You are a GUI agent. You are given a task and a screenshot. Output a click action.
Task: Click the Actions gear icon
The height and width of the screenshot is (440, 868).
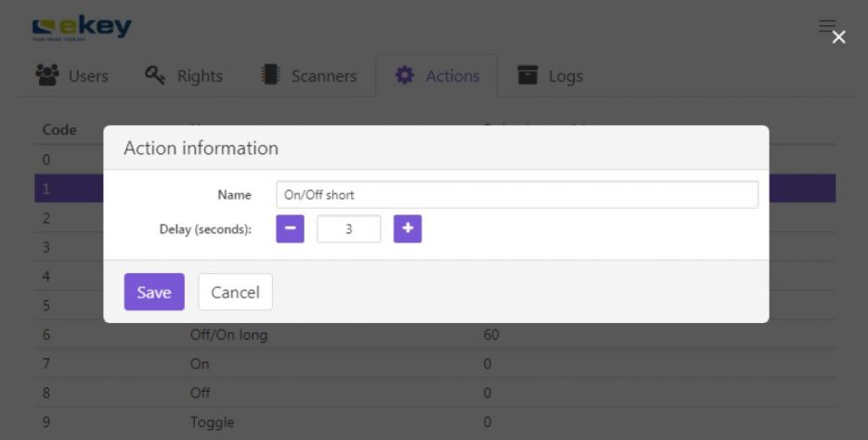(x=404, y=74)
